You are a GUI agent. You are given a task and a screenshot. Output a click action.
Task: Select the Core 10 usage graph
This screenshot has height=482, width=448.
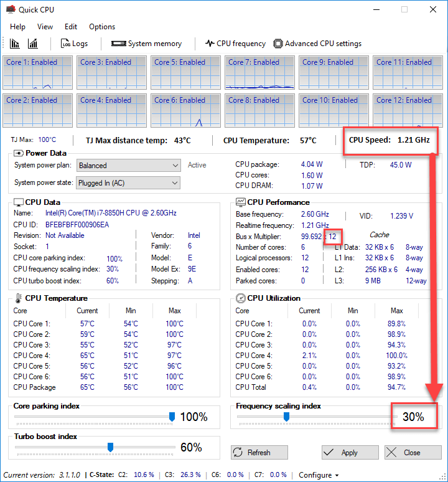click(334, 111)
